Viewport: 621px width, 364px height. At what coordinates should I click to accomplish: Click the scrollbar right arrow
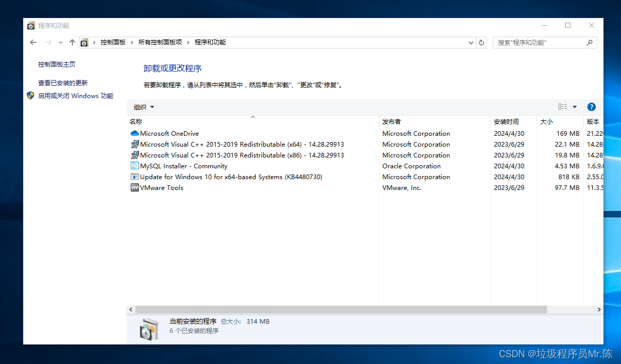click(599, 309)
